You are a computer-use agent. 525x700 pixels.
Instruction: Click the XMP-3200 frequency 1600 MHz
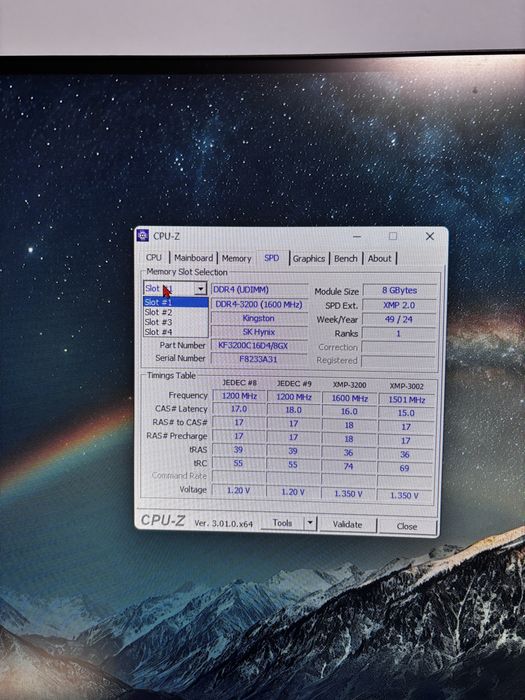(x=350, y=398)
